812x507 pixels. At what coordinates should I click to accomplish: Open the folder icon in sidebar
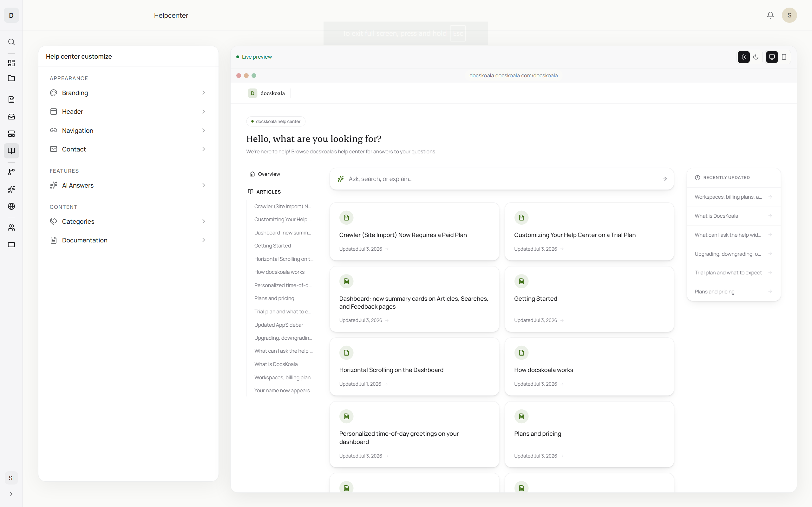click(x=11, y=78)
